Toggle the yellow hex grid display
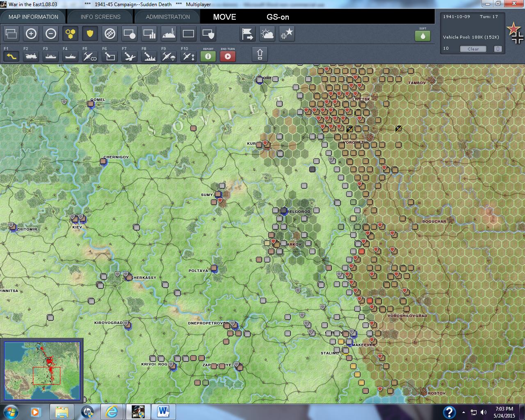Viewport: 525px width, 420px height. click(x=70, y=34)
